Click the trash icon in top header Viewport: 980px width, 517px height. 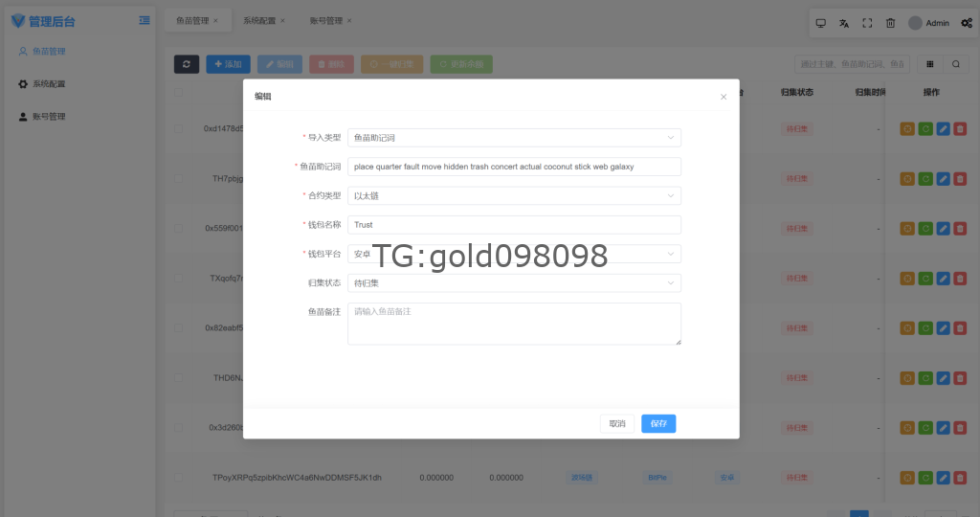(x=890, y=23)
